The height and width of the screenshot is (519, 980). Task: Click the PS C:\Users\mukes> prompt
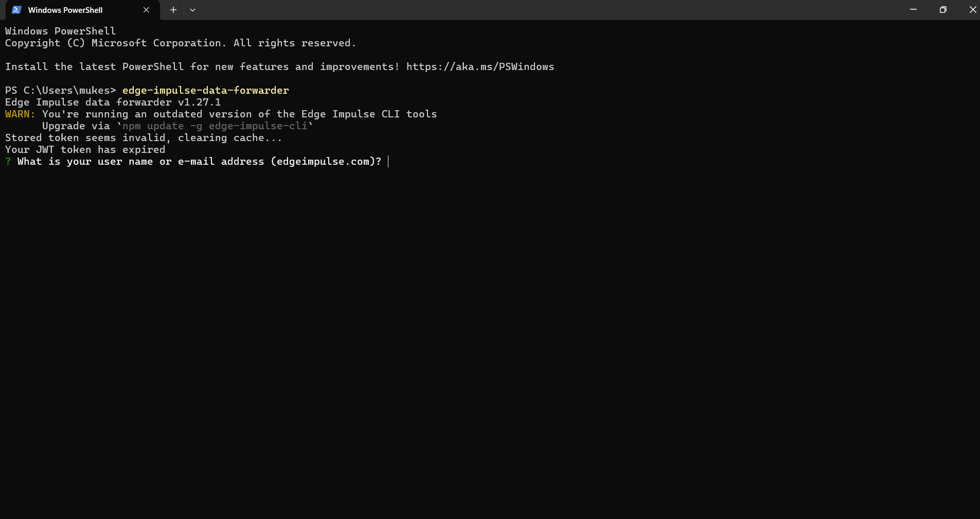tap(60, 91)
